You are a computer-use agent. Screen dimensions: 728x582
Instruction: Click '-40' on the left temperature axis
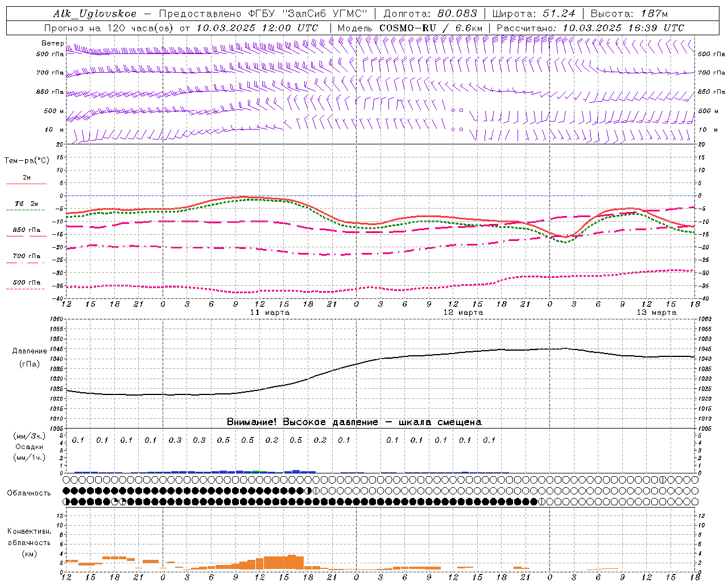point(58,299)
